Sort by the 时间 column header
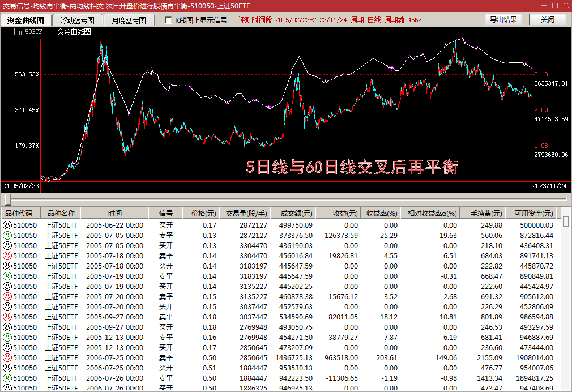Viewport: 572px width, 392px height. tap(115, 214)
